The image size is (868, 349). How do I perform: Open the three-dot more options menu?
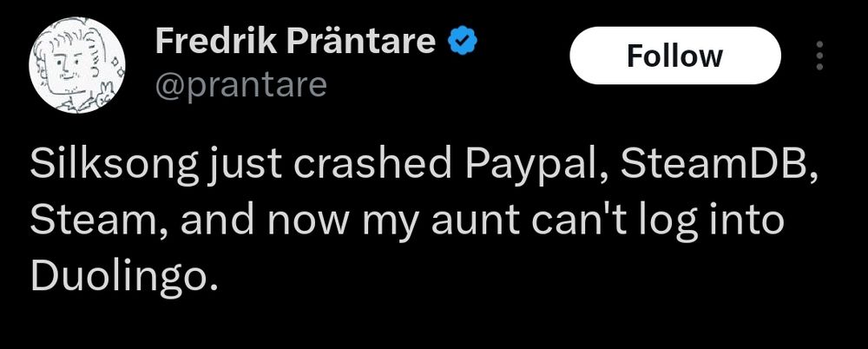820,56
